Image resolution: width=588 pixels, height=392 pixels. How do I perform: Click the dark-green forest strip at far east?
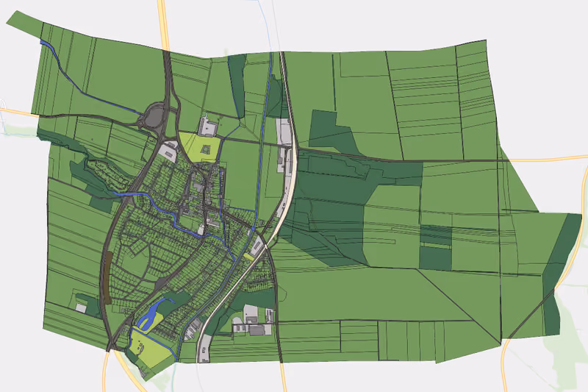click(x=562, y=274)
